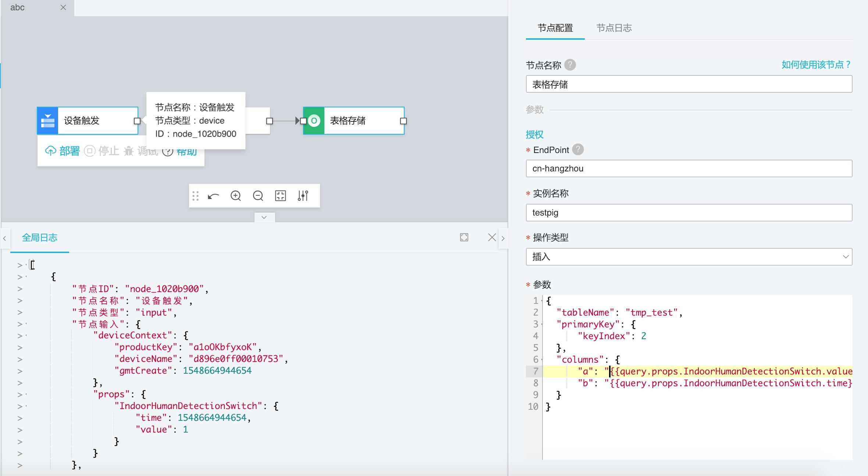Click the undo arrow icon on canvas toolbar
The image size is (868, 476).
point(214,196)
